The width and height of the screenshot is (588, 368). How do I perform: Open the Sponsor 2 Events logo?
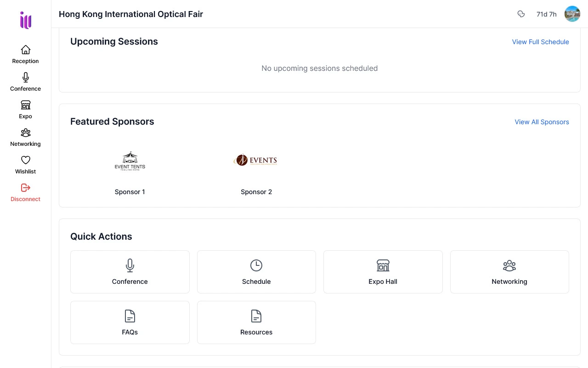256,160
